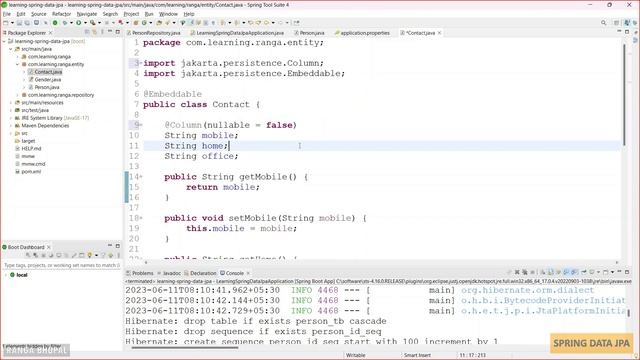The height and width of the screenshot is (360, 640).
Task: Click the Open Perspective icon
Action: point(616,23)
